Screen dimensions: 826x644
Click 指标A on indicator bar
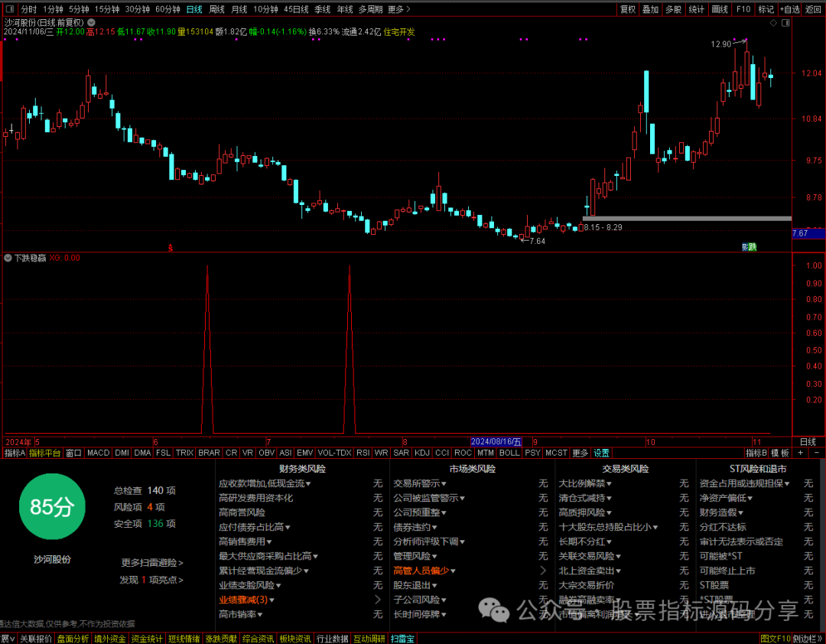pyautogui.click(x=15, y=453)
